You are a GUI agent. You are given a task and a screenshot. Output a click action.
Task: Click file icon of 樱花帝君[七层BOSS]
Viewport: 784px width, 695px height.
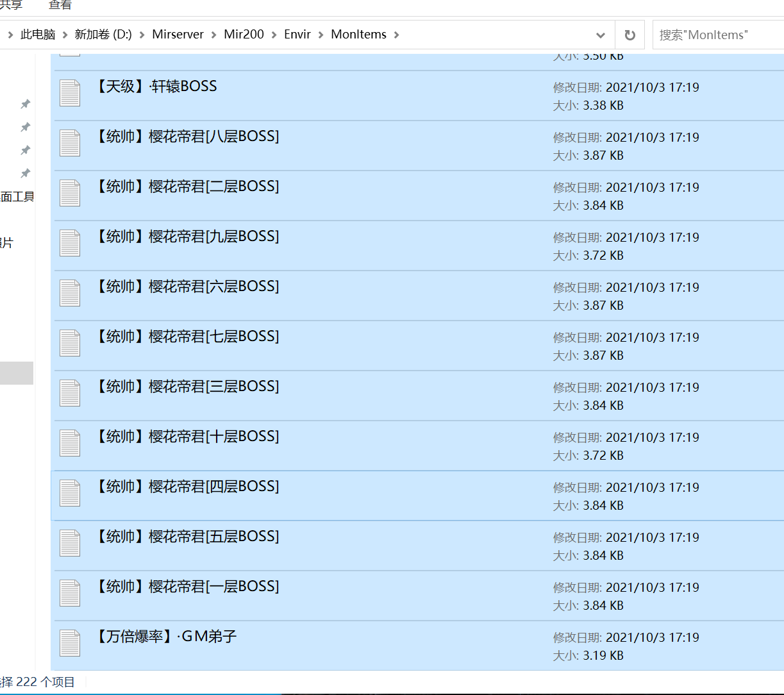pyautogui.click(x=70, y=344)
